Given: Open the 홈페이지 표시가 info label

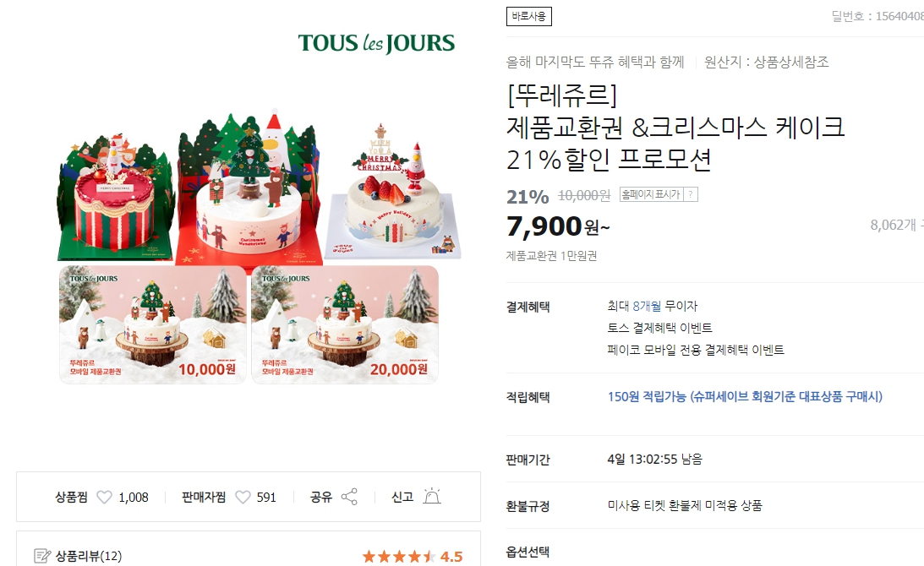Looking at the screenshot, I should pos(651,194).
